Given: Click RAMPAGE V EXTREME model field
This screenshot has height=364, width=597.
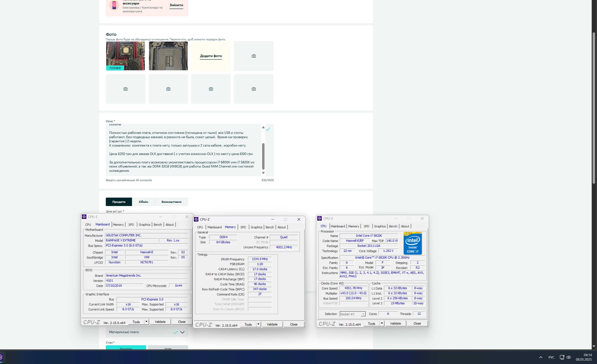Looking at the screenshot, I should pos(131,240).
